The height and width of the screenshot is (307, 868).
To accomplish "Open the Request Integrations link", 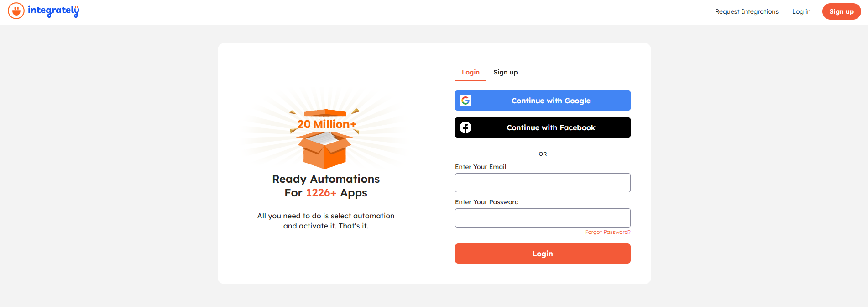I will click(747, 11).
